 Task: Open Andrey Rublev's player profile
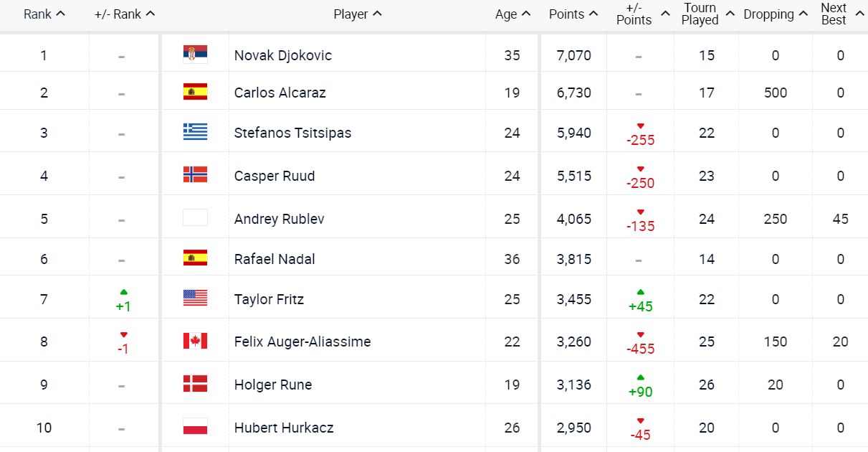click(x=279, y=219)
